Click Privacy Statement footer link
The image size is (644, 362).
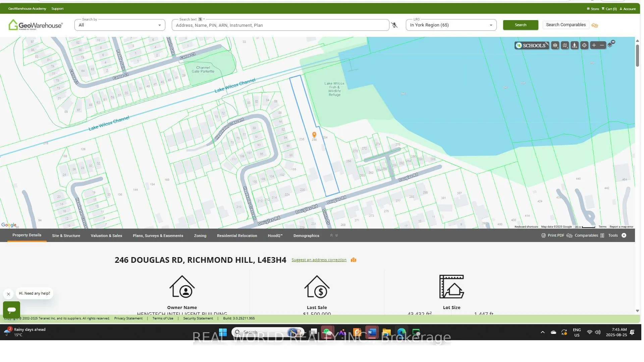click(128, 318)
